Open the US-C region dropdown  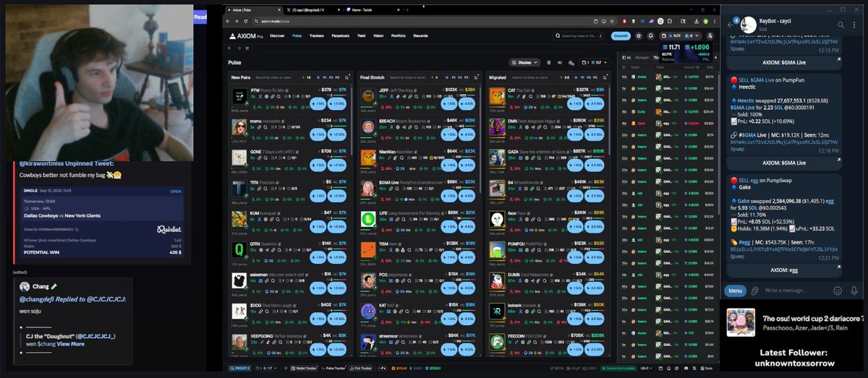pos(646,369)
